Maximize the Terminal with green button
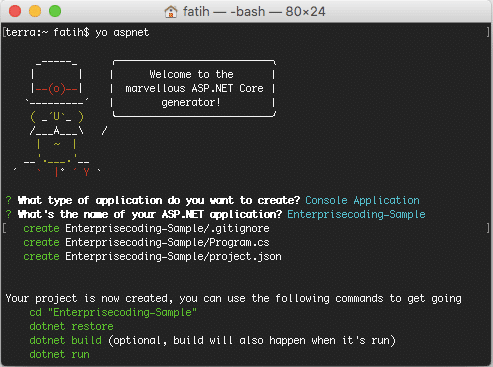 coord(55,11)
